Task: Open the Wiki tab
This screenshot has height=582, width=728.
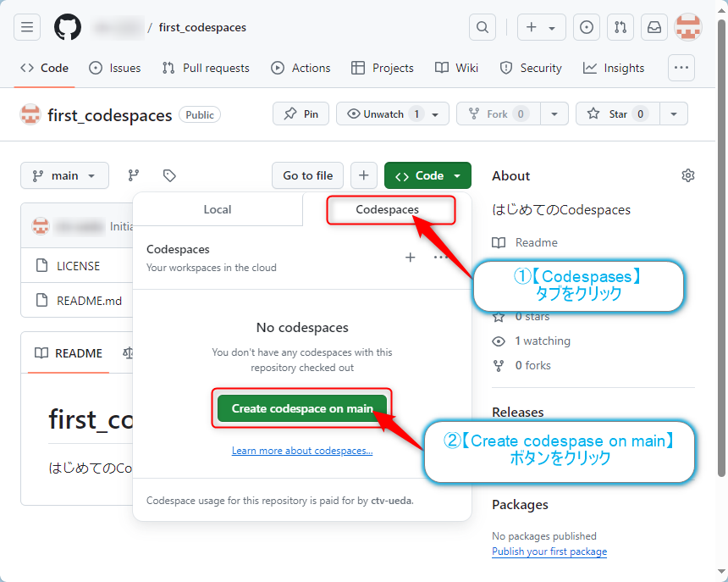Action: click(456, 68)
